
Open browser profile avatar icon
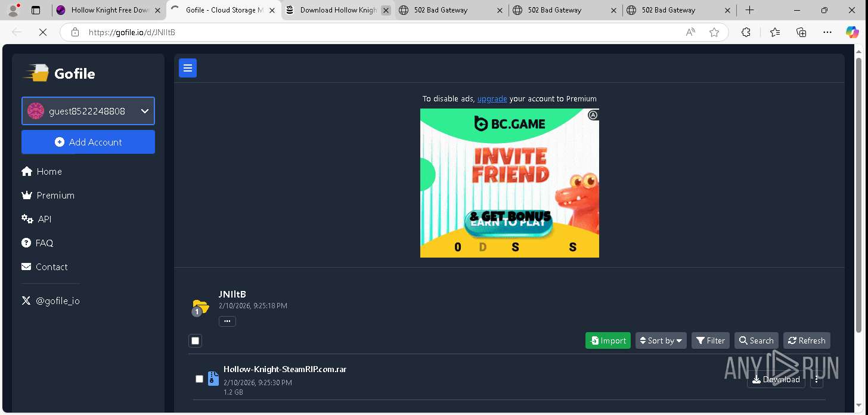[13, 10]
